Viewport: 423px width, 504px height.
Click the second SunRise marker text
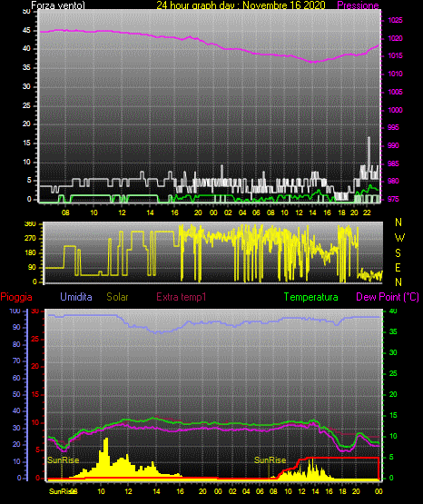coord(271,460)
